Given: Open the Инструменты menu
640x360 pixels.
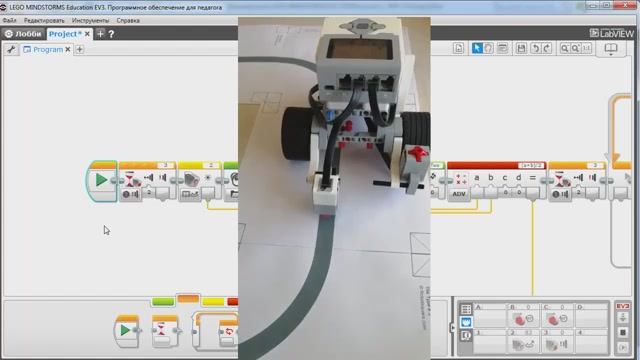Looking at the screenshot, I should (x=90, y=20).
